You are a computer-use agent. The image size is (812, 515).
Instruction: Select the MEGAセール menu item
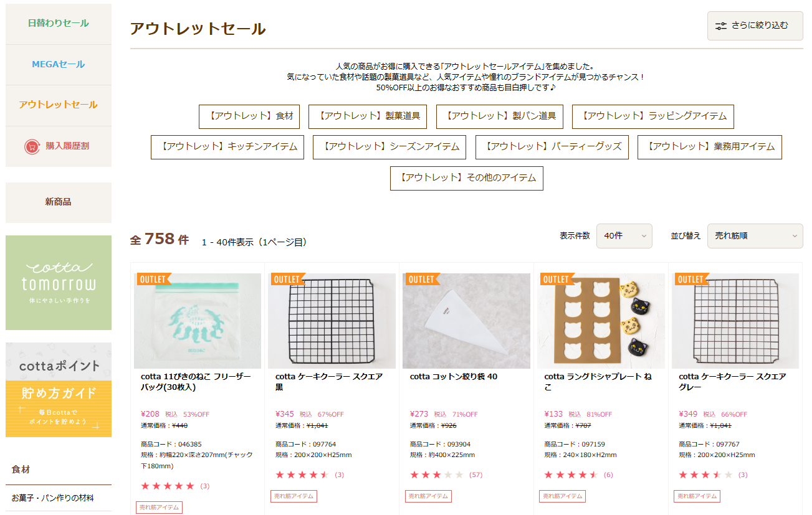tap(59, 64)
